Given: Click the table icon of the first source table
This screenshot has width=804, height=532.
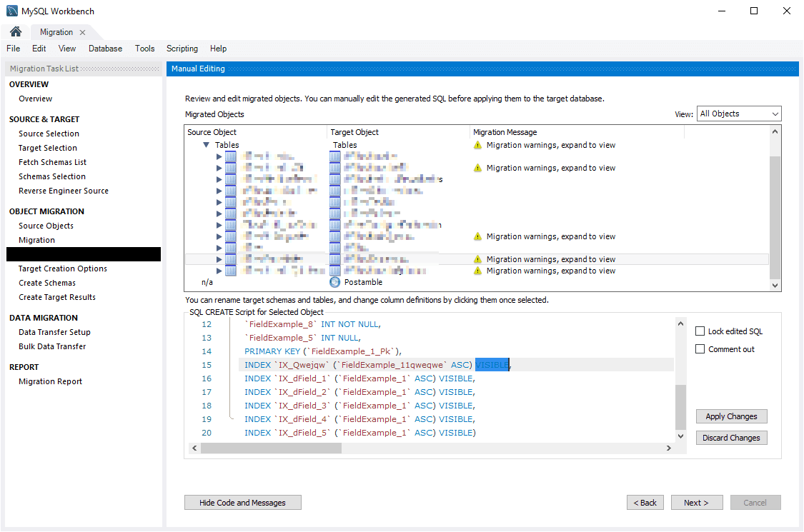Looking at the screenshot, I should [x=230, y=157].
